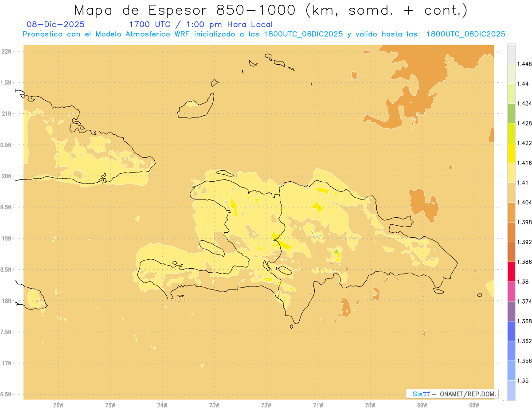532x411 pixels.
Task: Click the '1.422' legend value
Action: coord(524,143)
